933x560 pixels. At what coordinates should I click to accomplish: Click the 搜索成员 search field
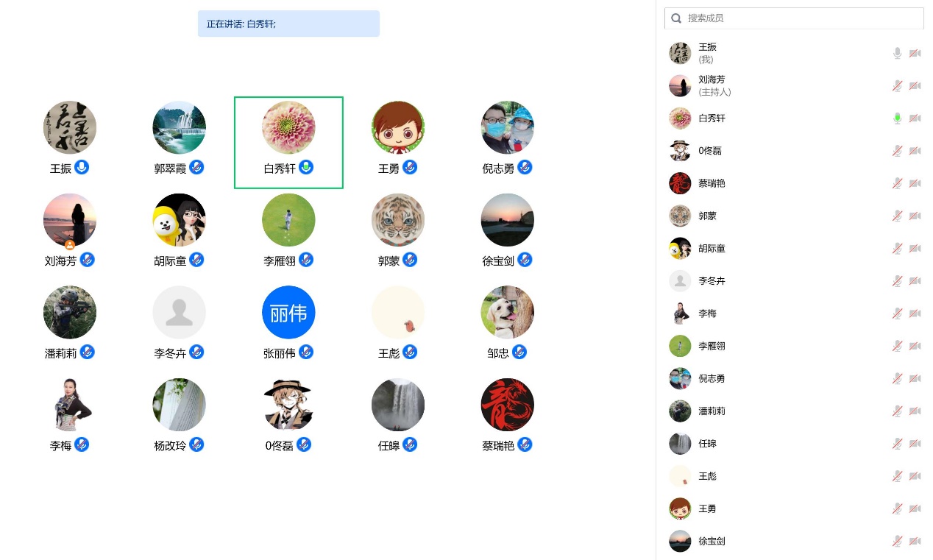click(794, 18)
